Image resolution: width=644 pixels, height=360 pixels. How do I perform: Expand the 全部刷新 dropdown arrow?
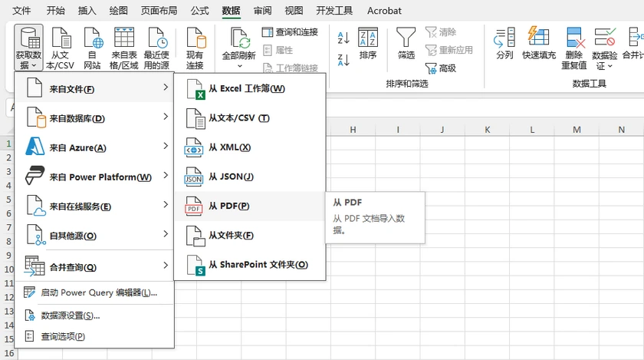[239, 66]
